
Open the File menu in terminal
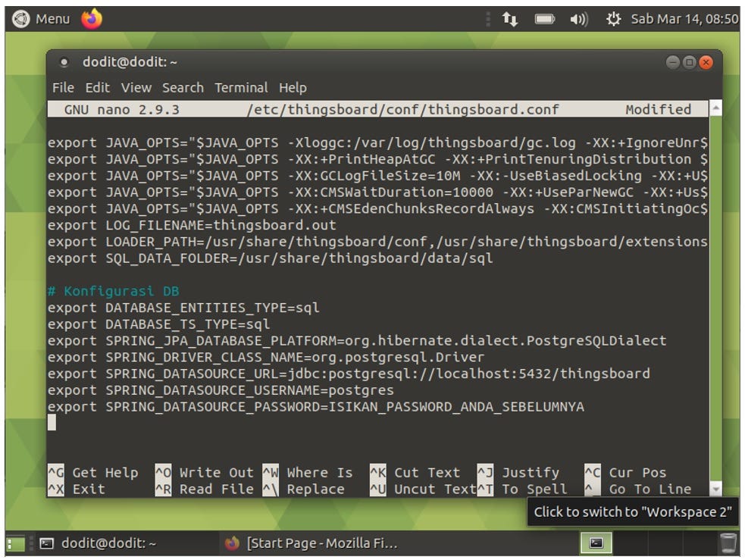coord(63,88)
